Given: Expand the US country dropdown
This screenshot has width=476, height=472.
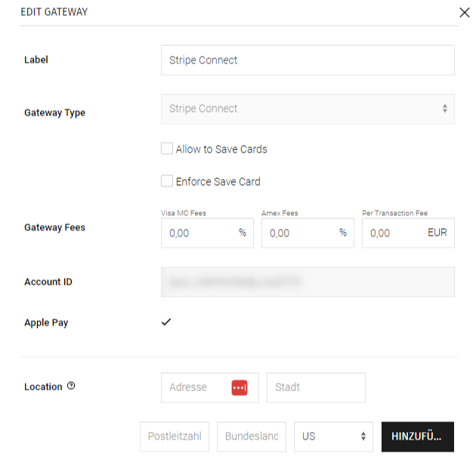Looking at the screenshot, I should (333, 437).
